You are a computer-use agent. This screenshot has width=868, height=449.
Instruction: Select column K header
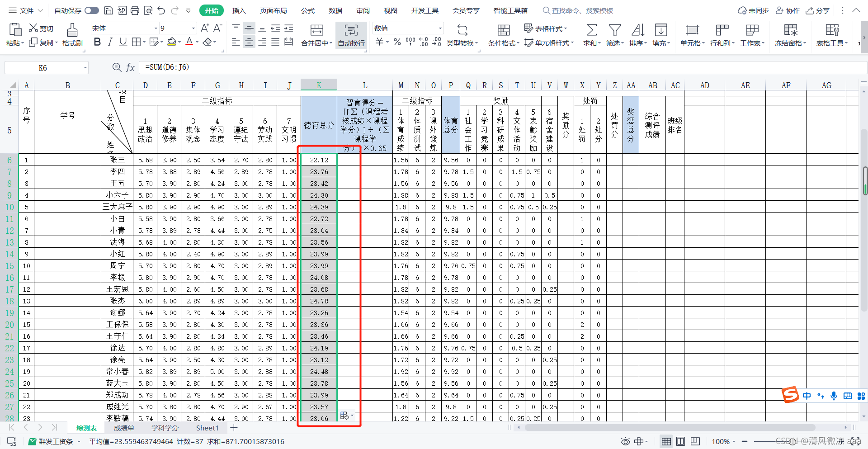point(319,85)
